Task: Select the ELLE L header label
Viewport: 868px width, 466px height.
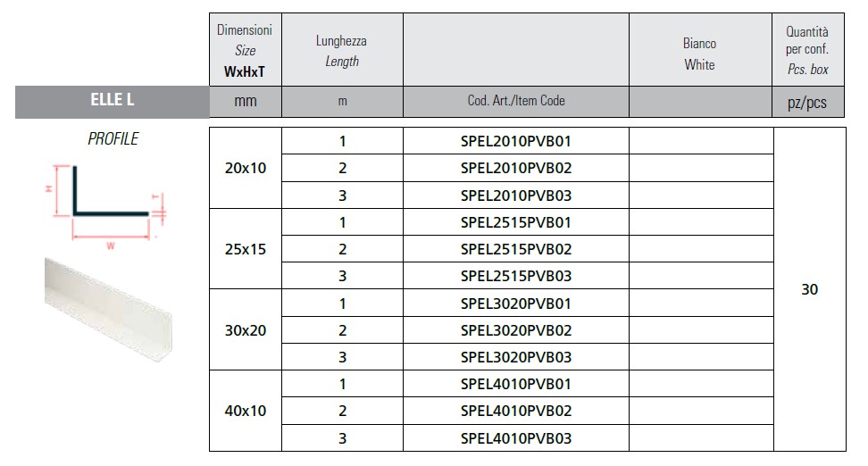Action: click(112, 101)
